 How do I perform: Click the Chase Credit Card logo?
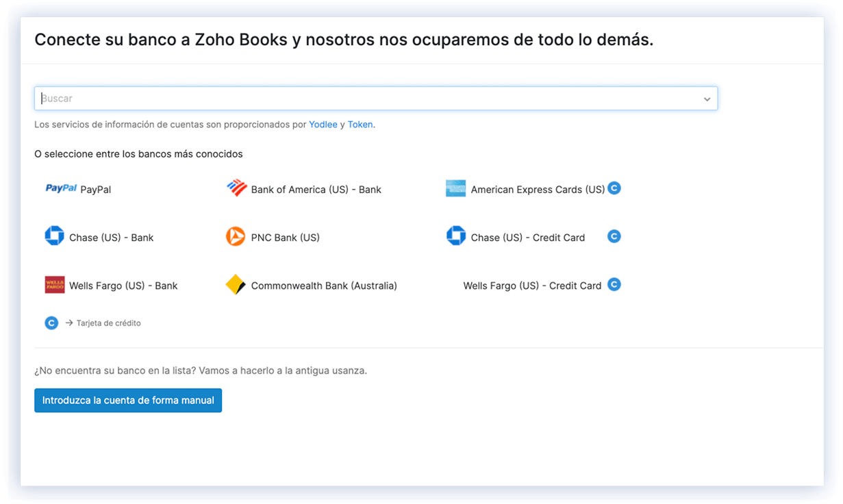tap(455, 236)
